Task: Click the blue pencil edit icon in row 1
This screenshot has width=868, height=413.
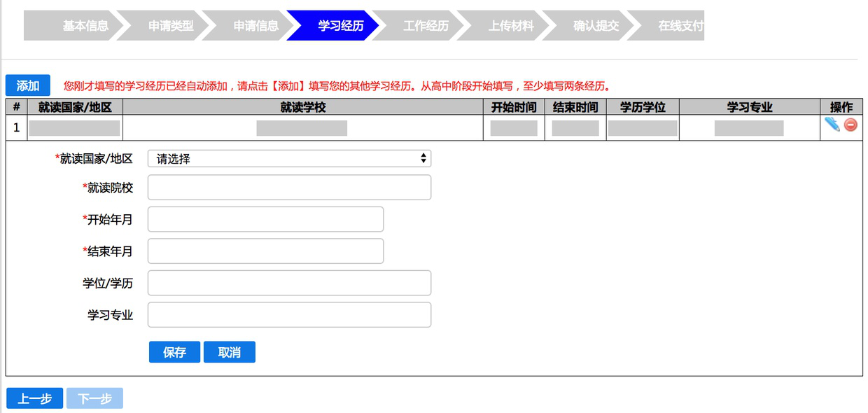Action: (832, 125)
